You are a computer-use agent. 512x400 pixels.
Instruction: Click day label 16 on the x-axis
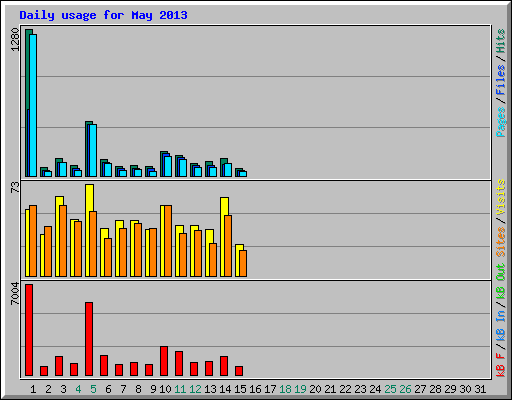[255, 389]
